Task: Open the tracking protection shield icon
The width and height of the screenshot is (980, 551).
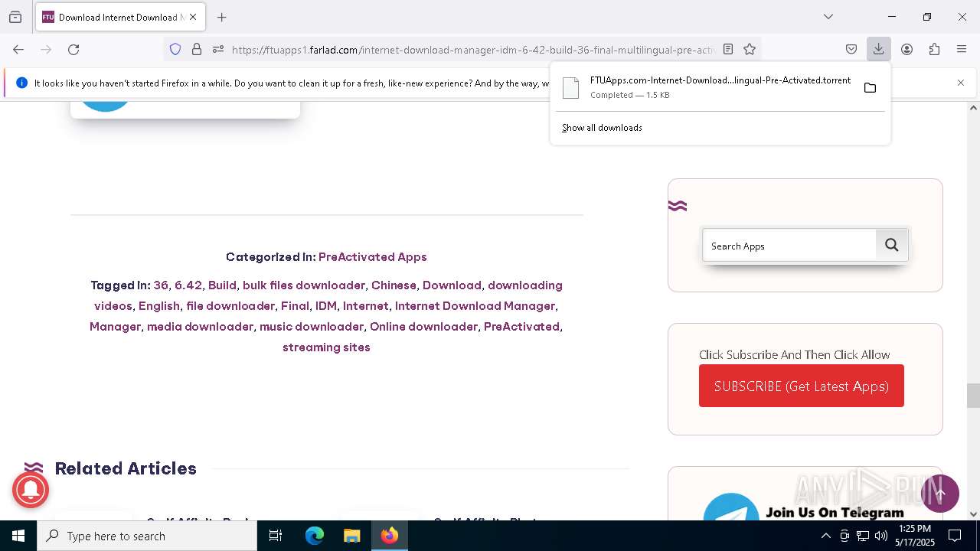Action: 175,50
